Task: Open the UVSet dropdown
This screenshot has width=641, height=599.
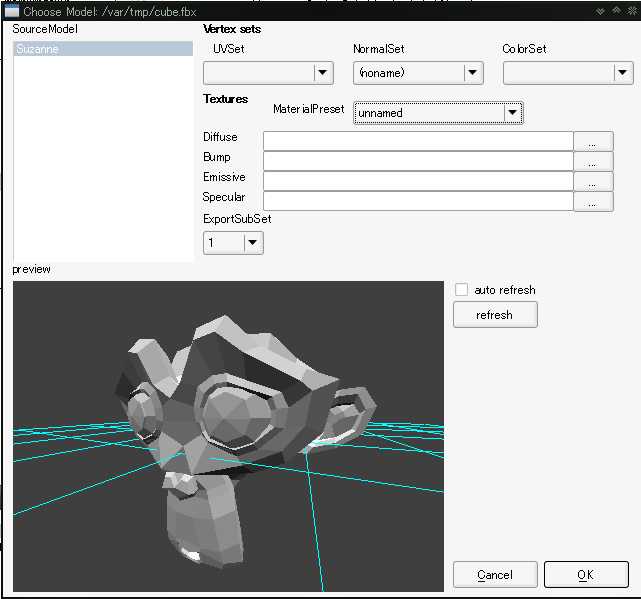Action: click(268, 73)
